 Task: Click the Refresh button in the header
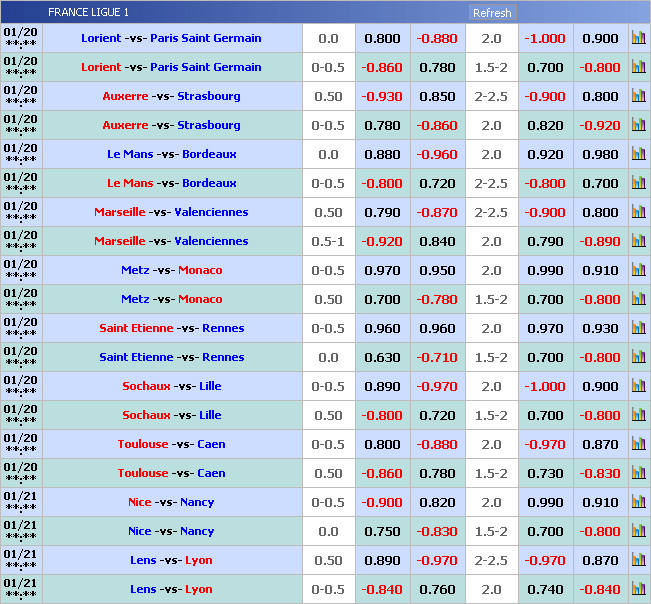pyautogui.click(x=491, y=13)
